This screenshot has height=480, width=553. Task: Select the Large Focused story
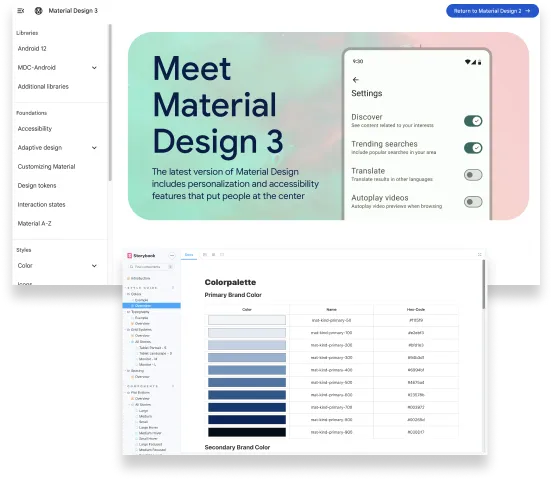[150, 444]
